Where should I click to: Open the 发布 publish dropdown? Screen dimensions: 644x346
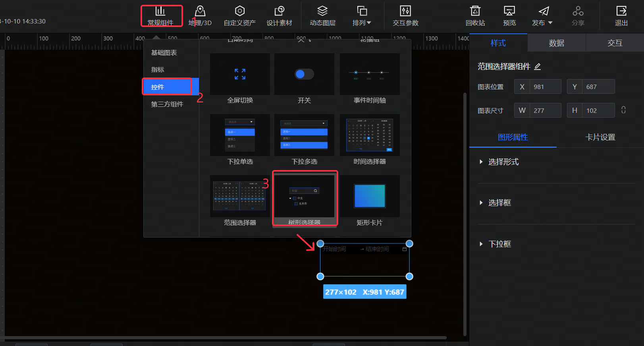pos(542,16)
